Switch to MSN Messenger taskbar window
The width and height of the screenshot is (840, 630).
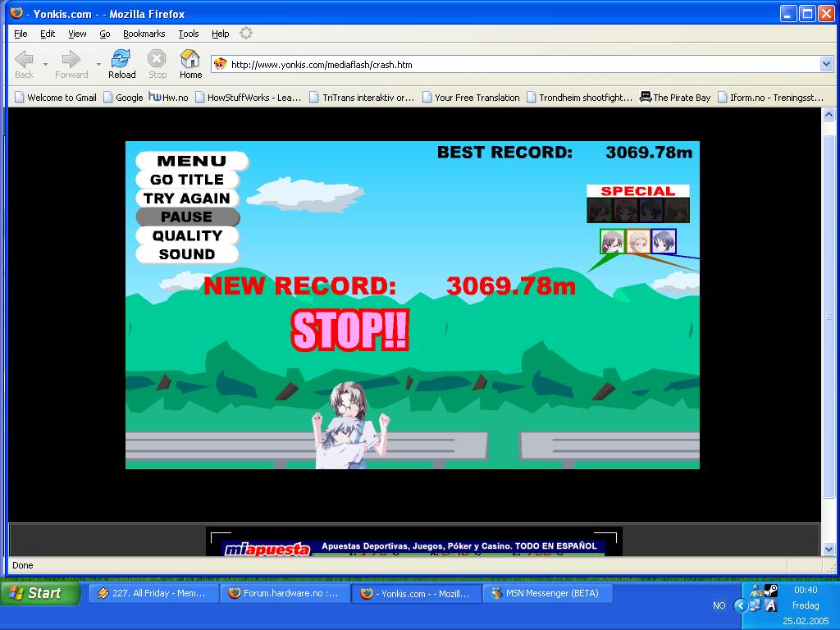click(547, 594)
